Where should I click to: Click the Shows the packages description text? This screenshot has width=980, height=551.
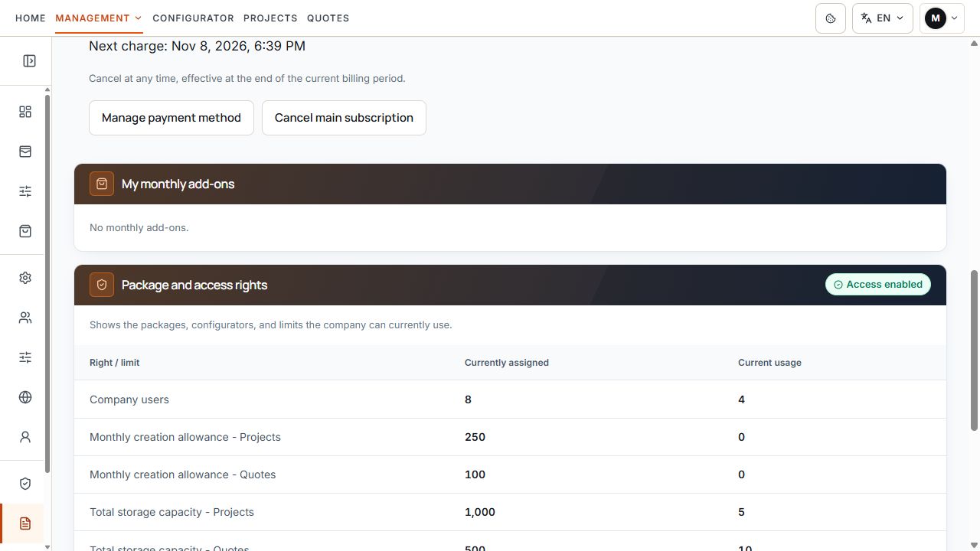(x=271, y=324)
